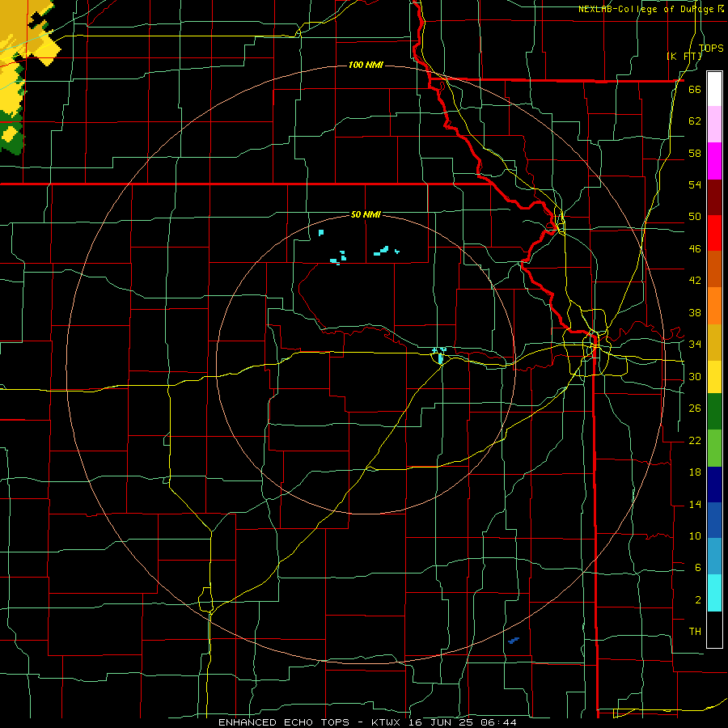Image resolution: width=728 pixels, height=728 pixels.
Task: Click the 66 legend value
Action: click(x=695, y=89)
